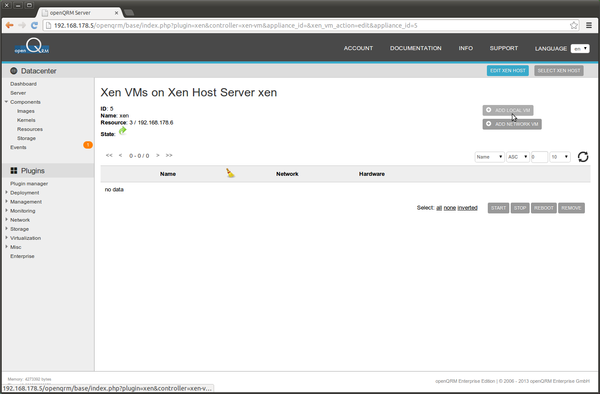The width and height of the screenshot is (600, 394).
Task: Click the ADD LOCAL VM button
Action: pos(508,110)
